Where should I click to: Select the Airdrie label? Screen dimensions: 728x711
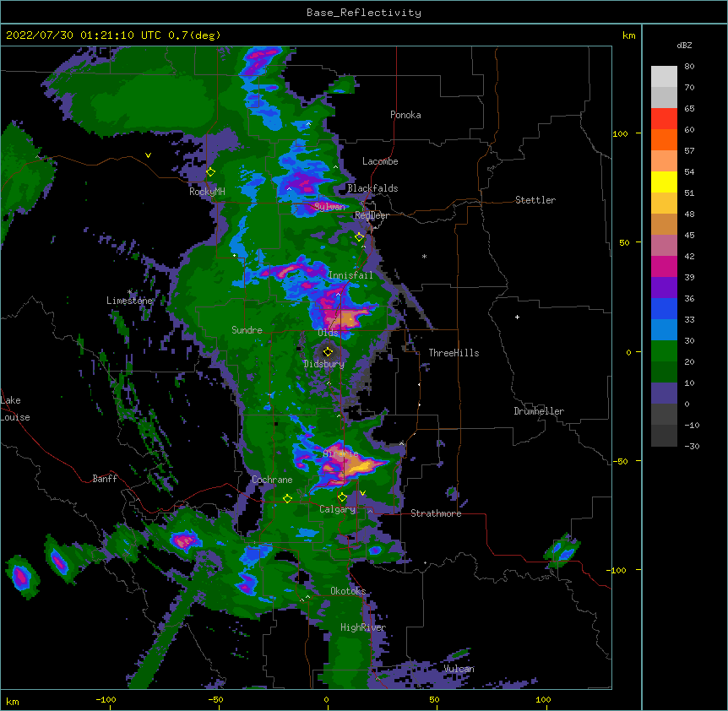click(x=341, y=453)
